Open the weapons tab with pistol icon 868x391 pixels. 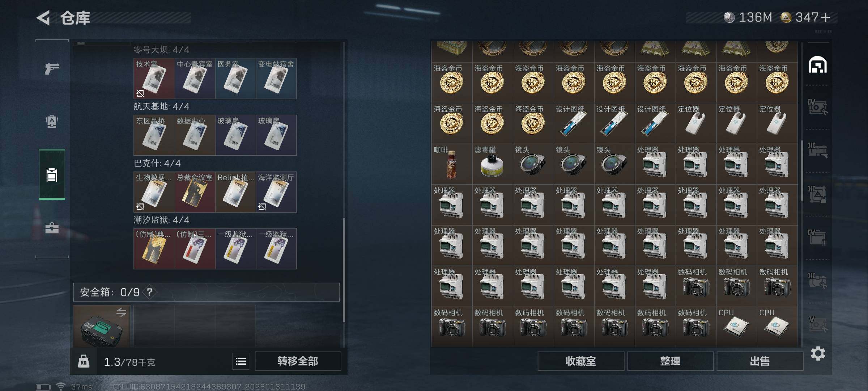point(52,68)
